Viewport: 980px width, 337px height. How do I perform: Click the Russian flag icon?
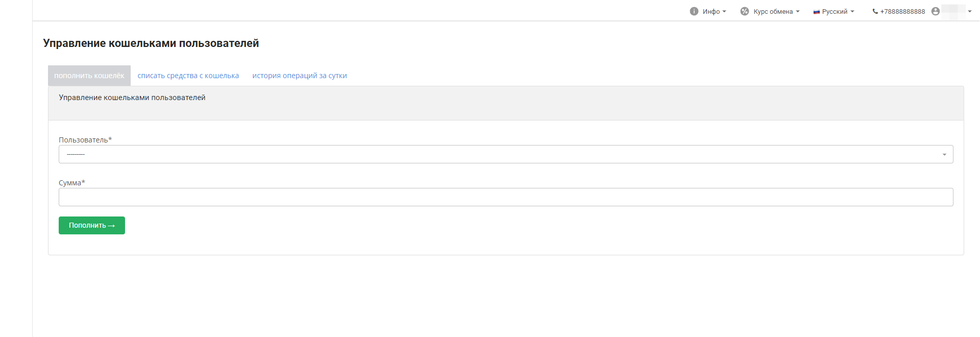(816, 12)
